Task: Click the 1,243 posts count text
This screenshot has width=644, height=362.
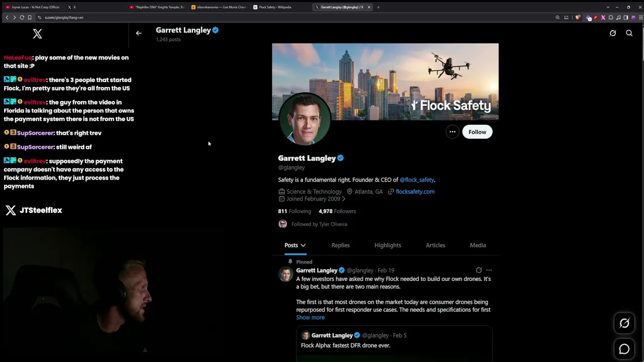Action: coord(168,39)
